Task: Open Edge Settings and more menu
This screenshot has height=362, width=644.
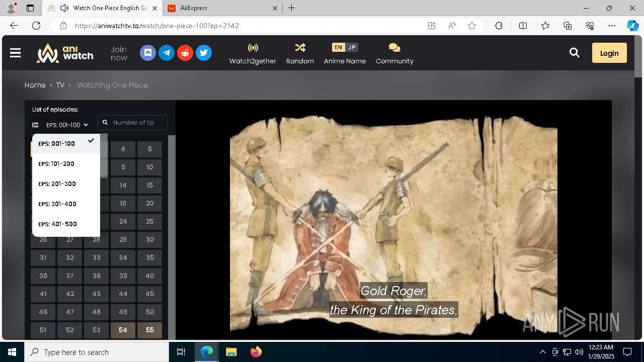Action: [x=612, y=26]
